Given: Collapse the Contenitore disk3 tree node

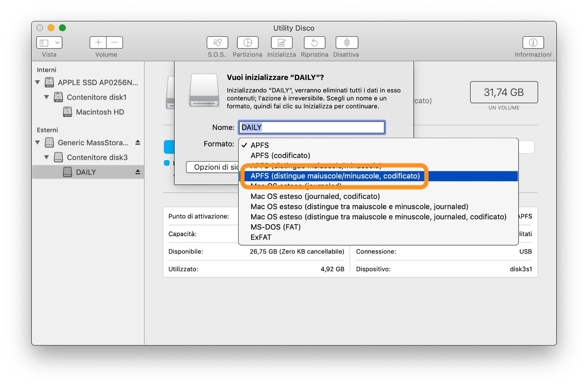Looking at the screenshot, I should point(47,157).
